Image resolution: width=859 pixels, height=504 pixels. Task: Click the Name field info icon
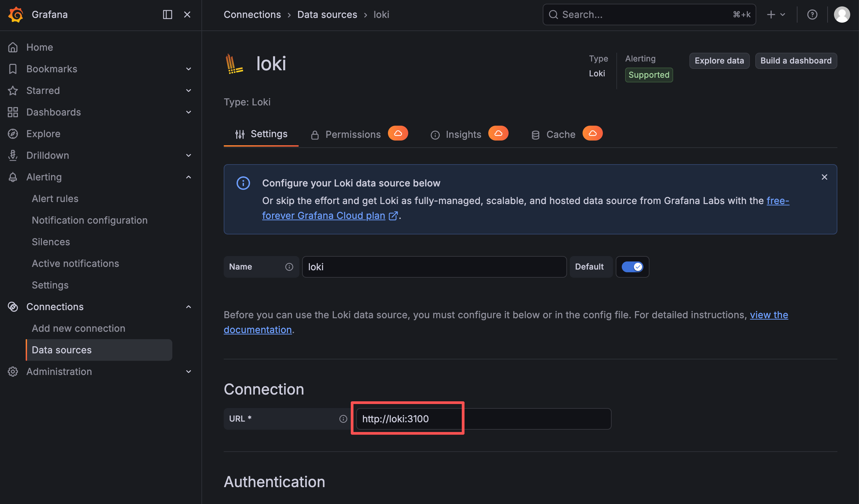(289, 267)
